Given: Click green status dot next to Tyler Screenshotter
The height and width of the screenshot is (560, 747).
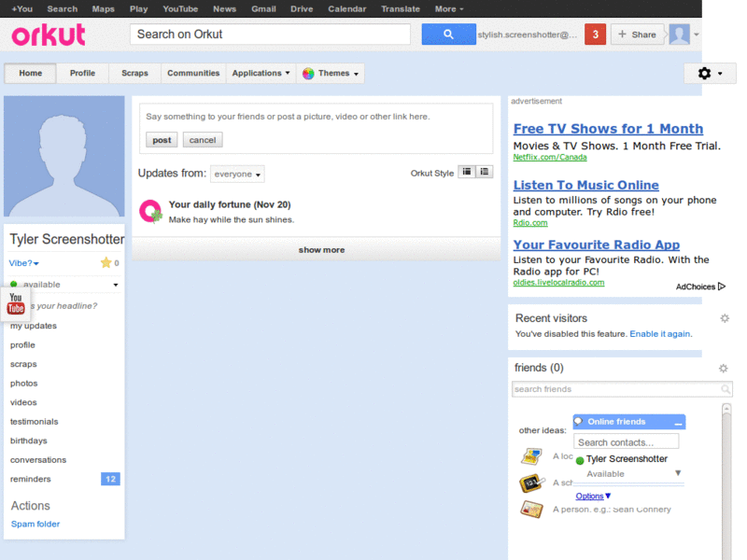Looking at the screenshot, I should click(580, 460).
